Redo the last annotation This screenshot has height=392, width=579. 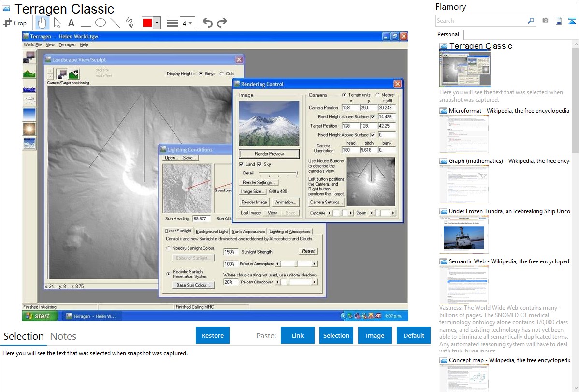click(x=222, y=23)
